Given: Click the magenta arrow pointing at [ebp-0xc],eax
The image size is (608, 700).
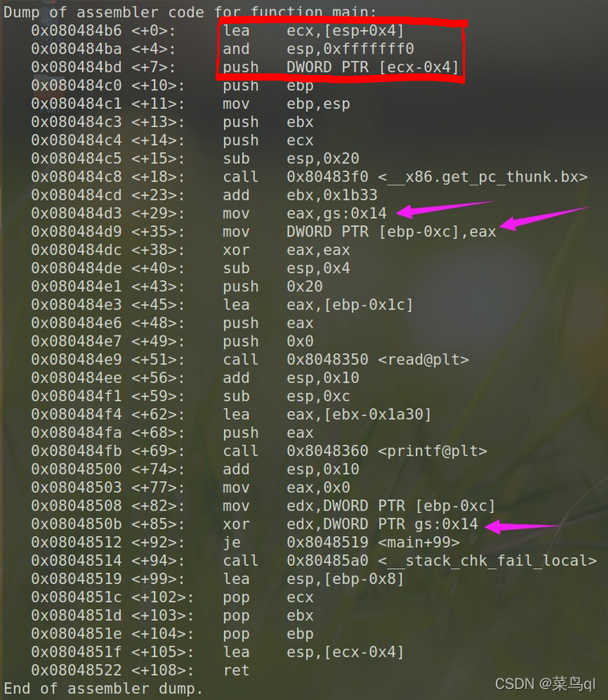Looking at the screenshot, I should (x=544, y=219).
